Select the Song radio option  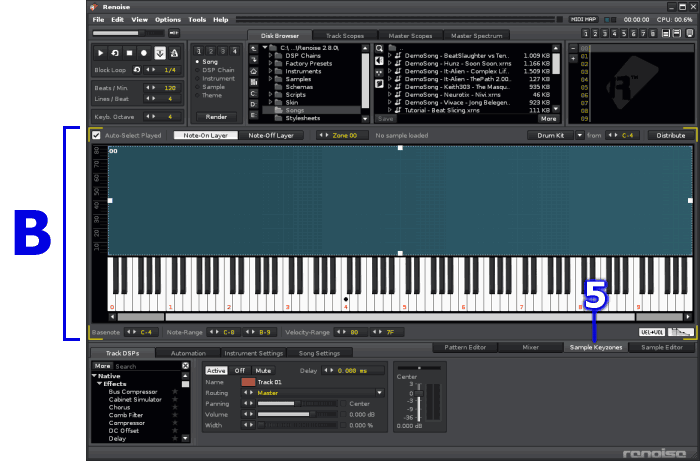click(x=197, y=62)
